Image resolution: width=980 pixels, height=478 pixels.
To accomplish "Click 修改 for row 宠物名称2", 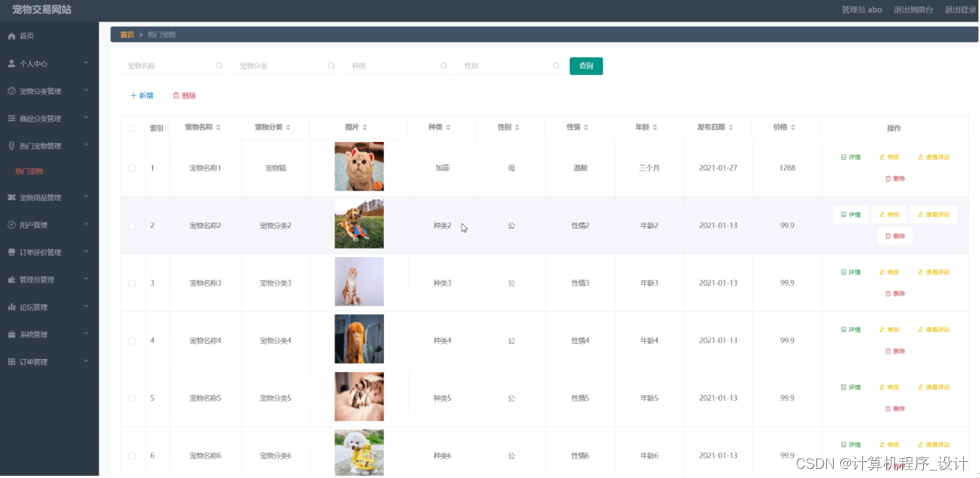I will (889, 215).
